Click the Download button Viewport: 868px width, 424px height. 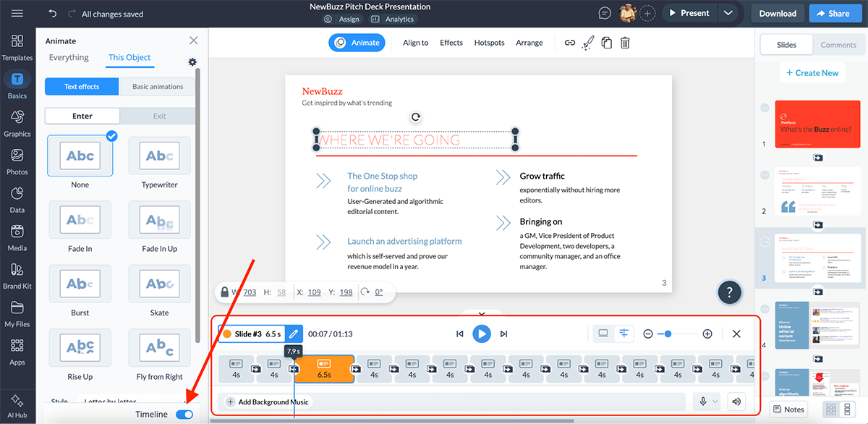tap(777, 12)
